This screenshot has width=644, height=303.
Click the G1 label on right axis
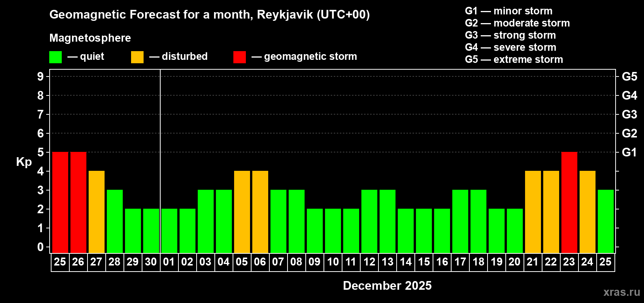(629, 152)
